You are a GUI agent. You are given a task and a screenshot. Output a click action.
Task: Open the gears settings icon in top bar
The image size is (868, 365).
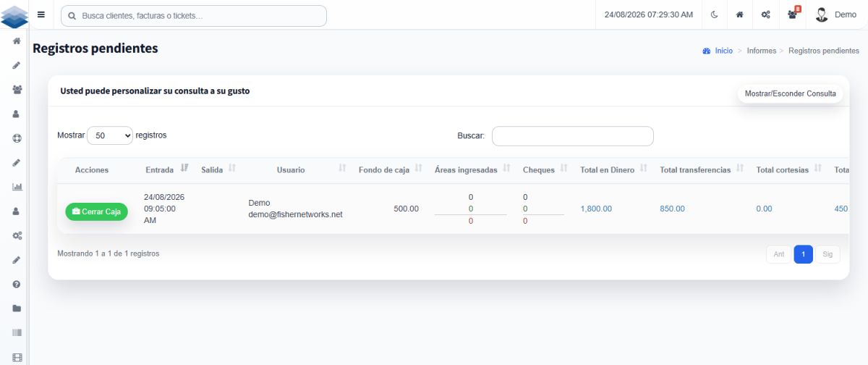pos(765,14)
